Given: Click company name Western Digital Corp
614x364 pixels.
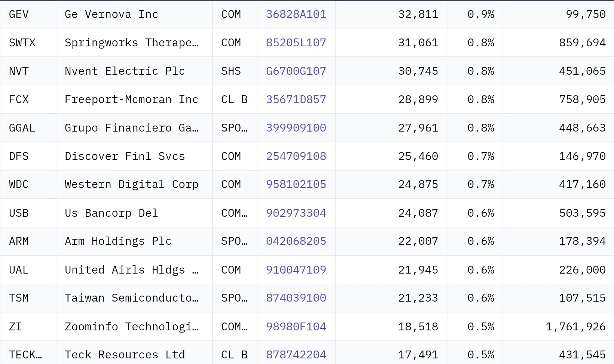Looking at the screenshot, I should pos(132,184).
